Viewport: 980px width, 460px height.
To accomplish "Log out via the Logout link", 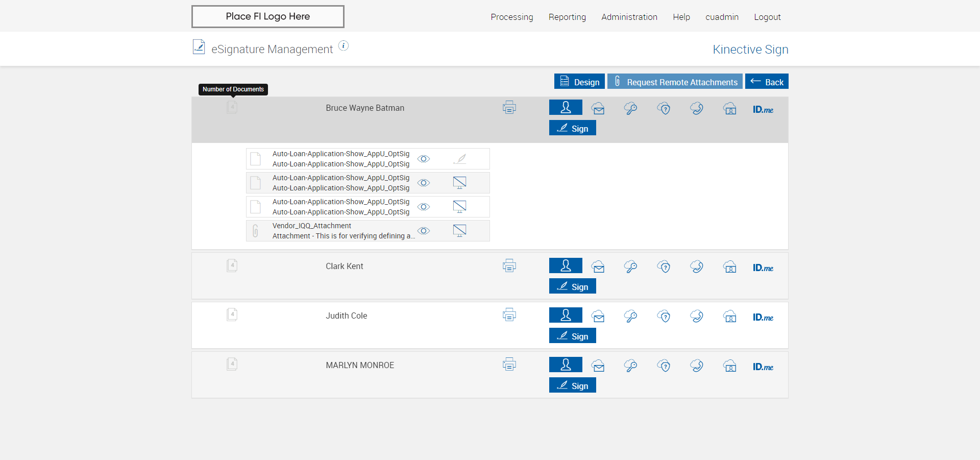I will (767, 17).
